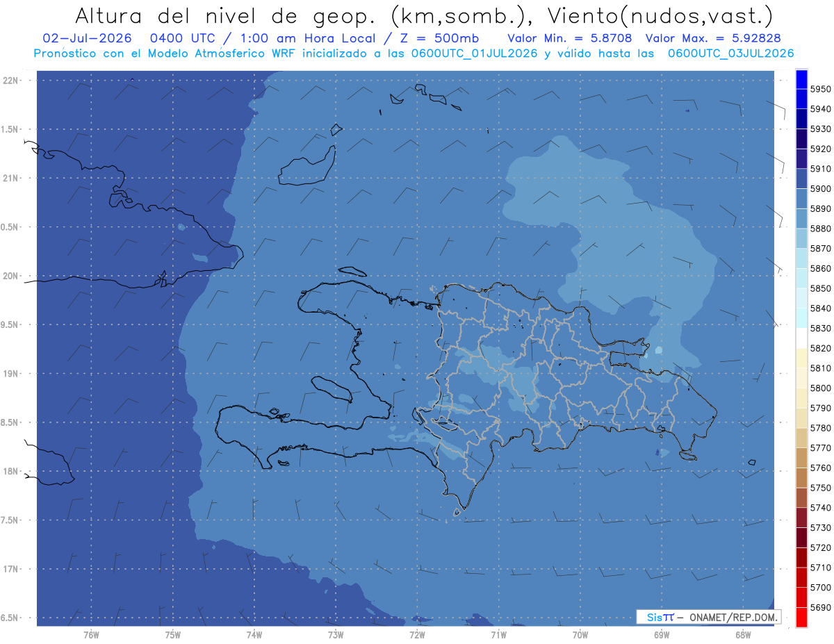834x644 pixels.
Task: Click the '5850' value on the legend
Action: [x=821, y=288]
